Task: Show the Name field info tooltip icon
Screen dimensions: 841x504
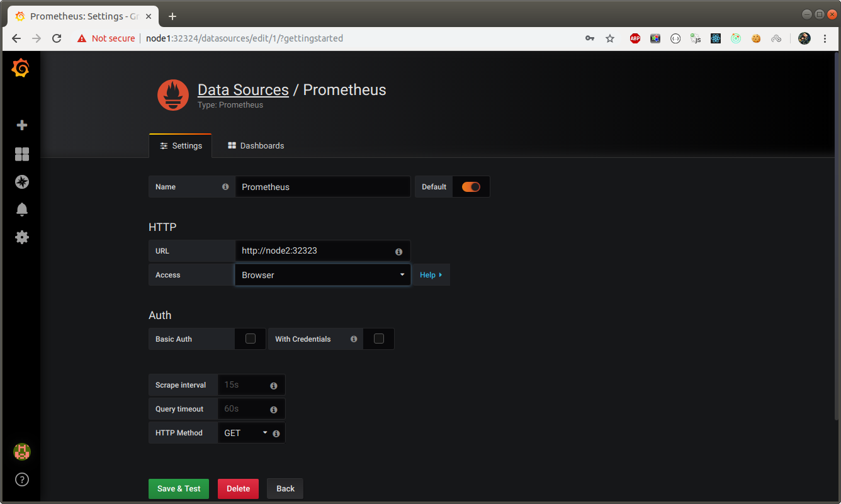Action: coord(225,187)
